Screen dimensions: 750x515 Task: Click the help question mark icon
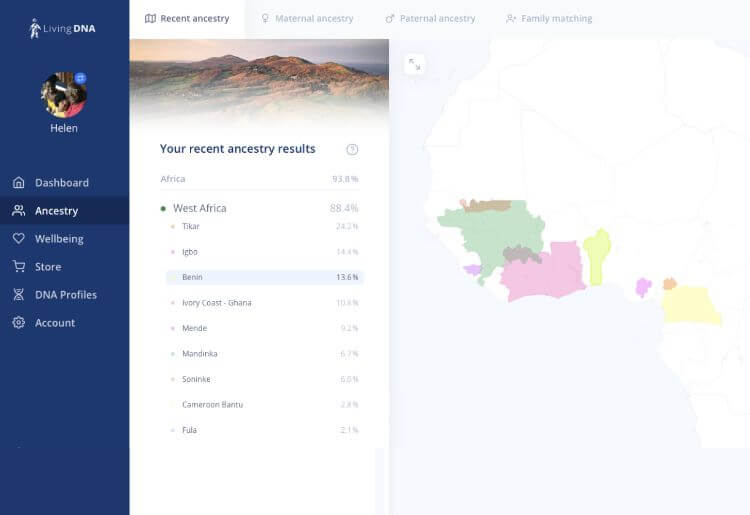[352, 149]
